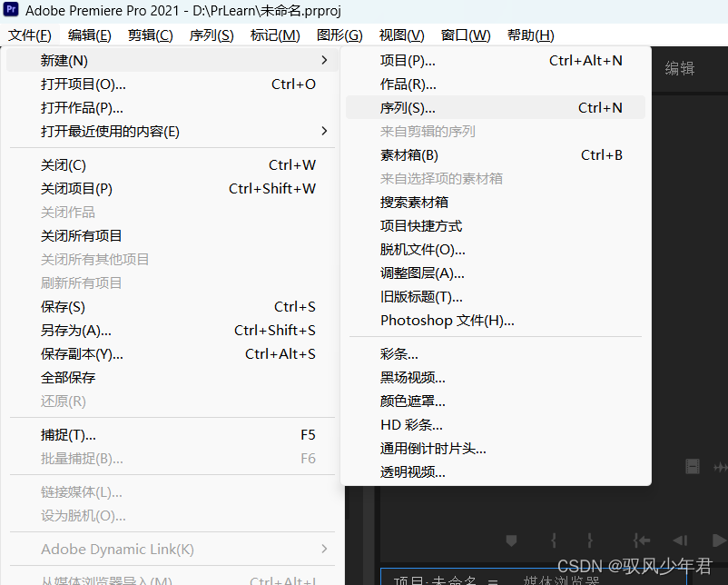Select 透明视频... in the New submenu
The image size is (728, 585).
click(496, 472)
